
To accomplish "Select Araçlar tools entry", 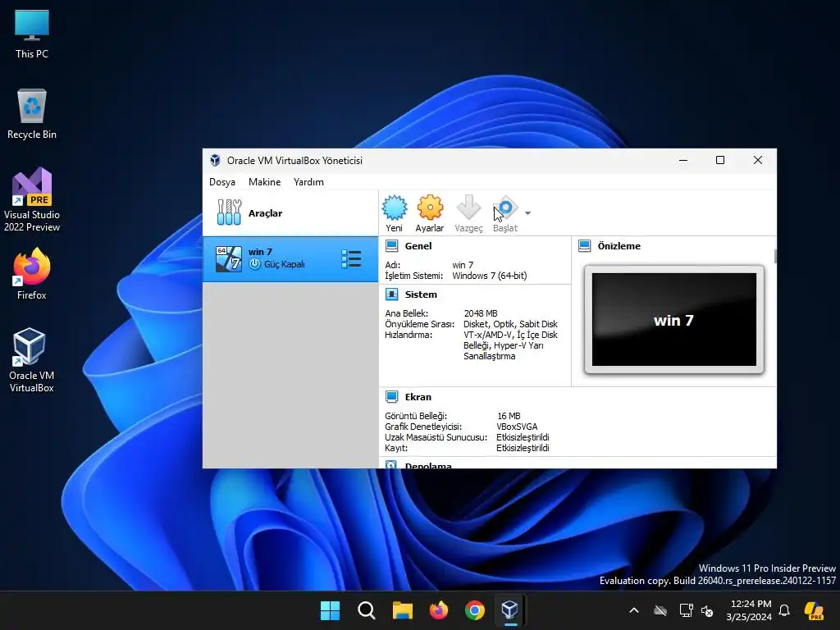I will 290,212.
